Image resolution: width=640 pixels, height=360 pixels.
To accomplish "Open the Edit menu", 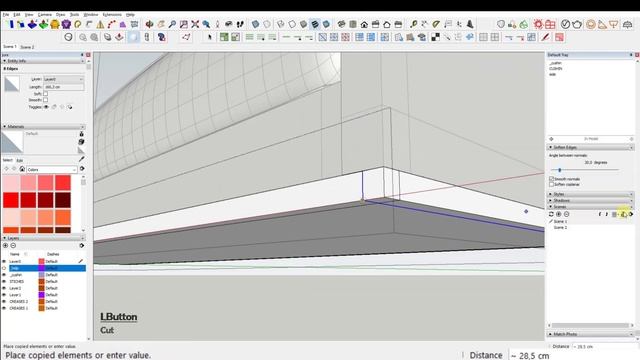I will [x=17, y=15].
